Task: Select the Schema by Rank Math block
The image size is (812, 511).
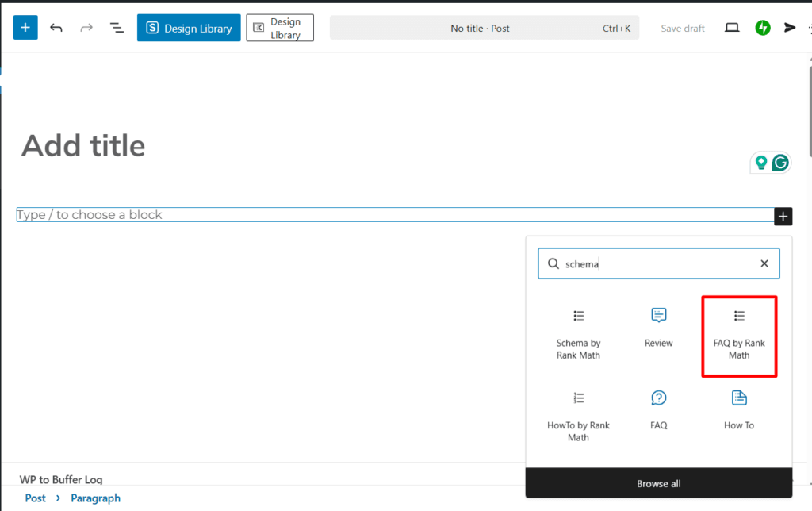Action: tap(578, 333)
